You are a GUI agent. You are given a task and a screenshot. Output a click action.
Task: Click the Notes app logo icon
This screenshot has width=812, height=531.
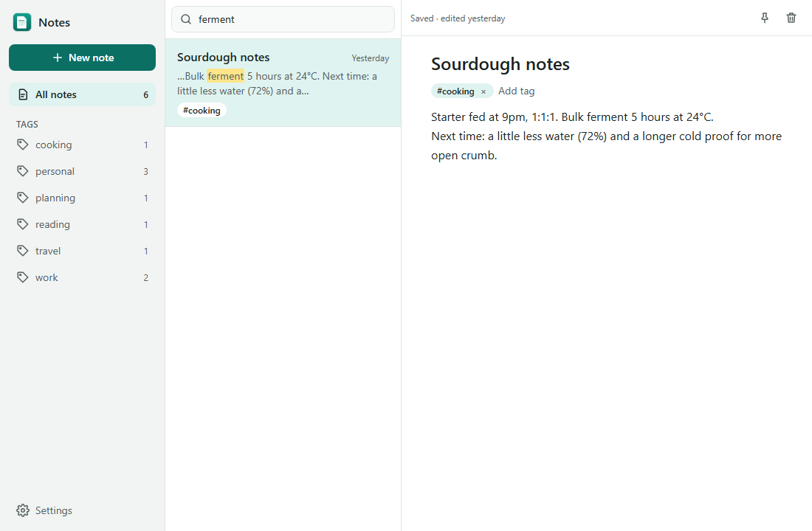tap(21, 22)
